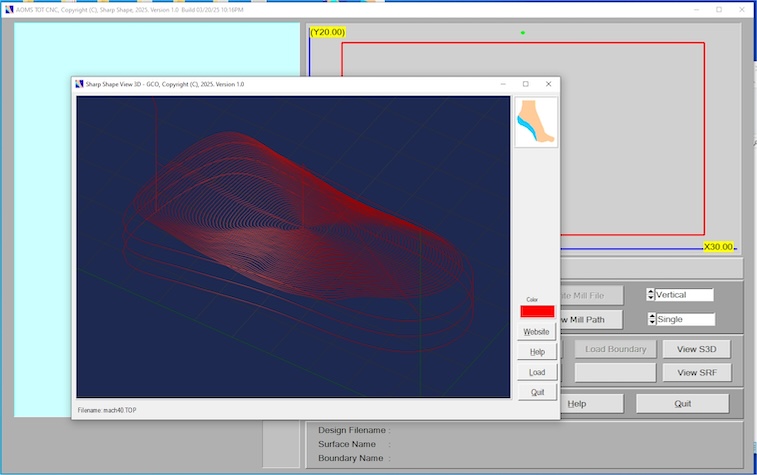
Task: Click the AOMS TOT CNC title bar icon
Action: pyautogui.click(x=9, y=9)
